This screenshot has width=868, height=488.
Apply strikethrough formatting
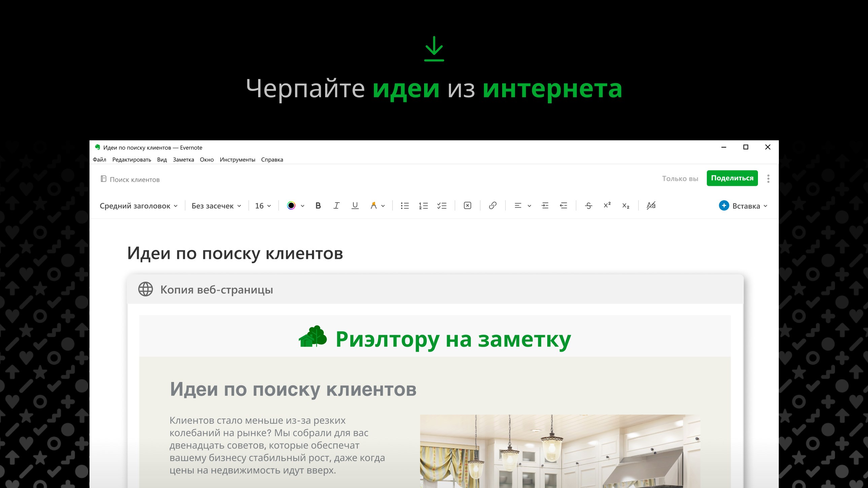point(589,206)
